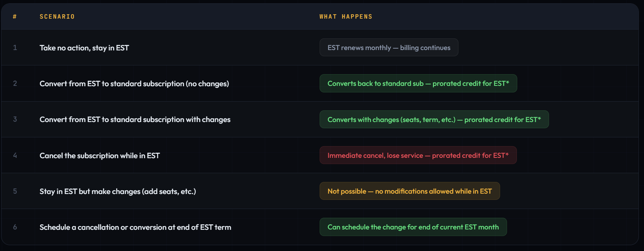Screen dimensions: 644x251
Task: Select the no-changes conversion scenario text
Action: 134,84
